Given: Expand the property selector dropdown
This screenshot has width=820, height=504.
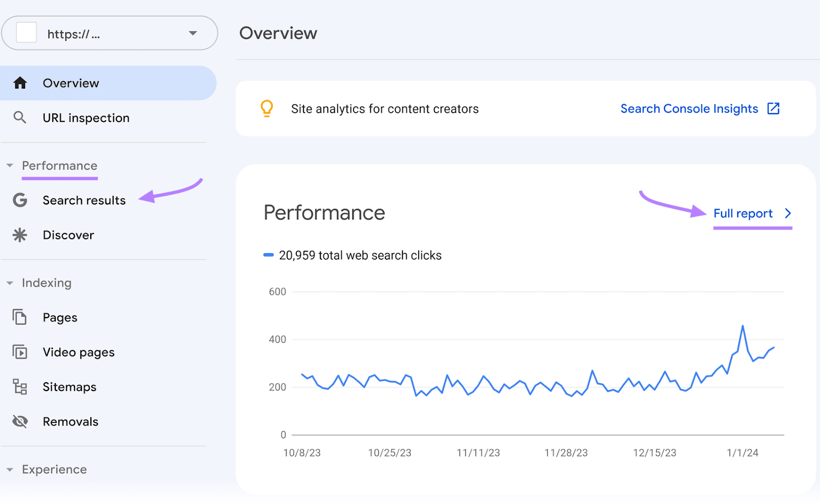Looking at the screenshot, I should 192,33.
